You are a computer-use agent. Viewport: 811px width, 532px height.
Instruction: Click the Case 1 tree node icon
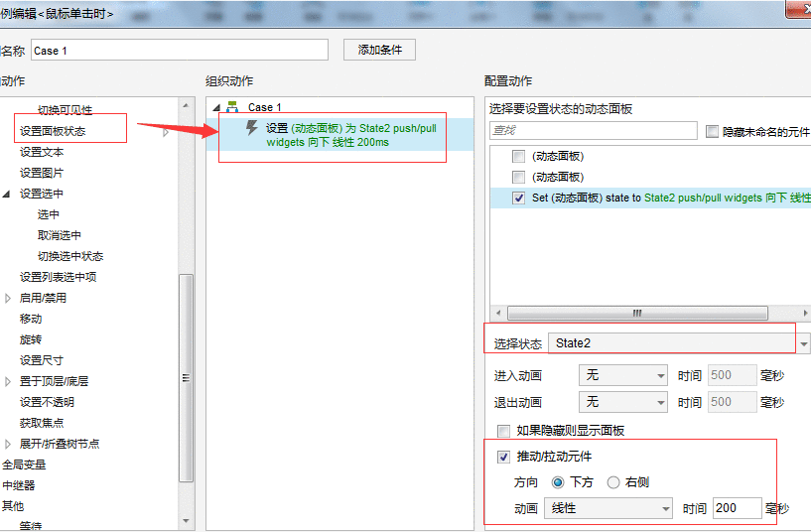[x=232, y=107]
